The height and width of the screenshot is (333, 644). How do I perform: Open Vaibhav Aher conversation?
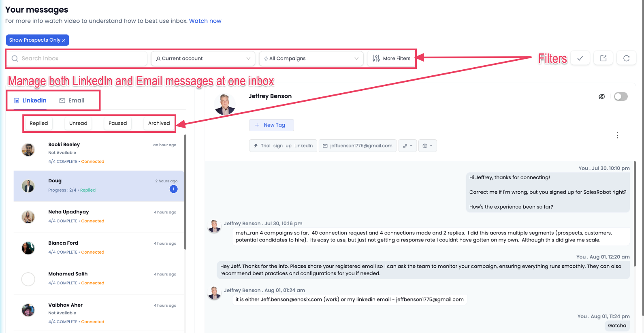[x=99, y=313]
